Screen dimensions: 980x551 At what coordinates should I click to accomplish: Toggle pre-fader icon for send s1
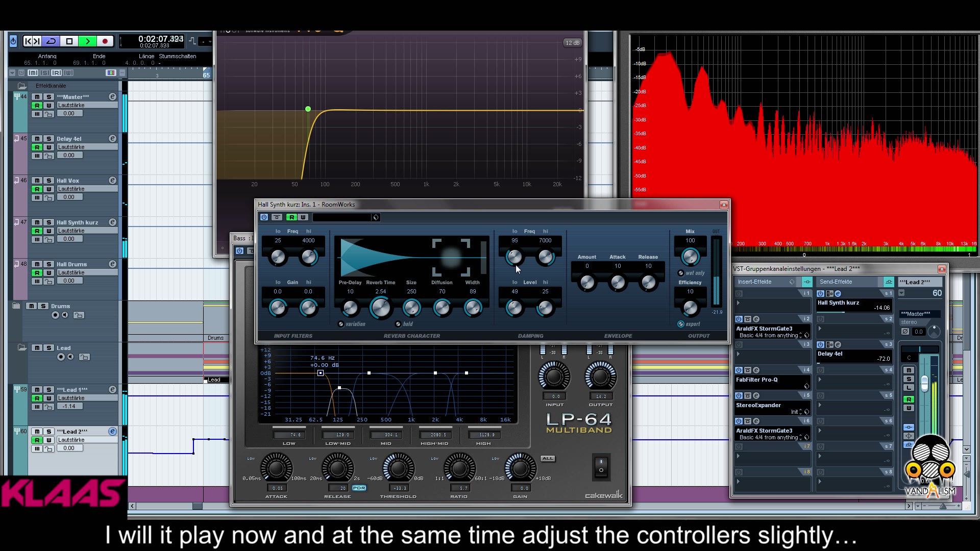[829, 294]
